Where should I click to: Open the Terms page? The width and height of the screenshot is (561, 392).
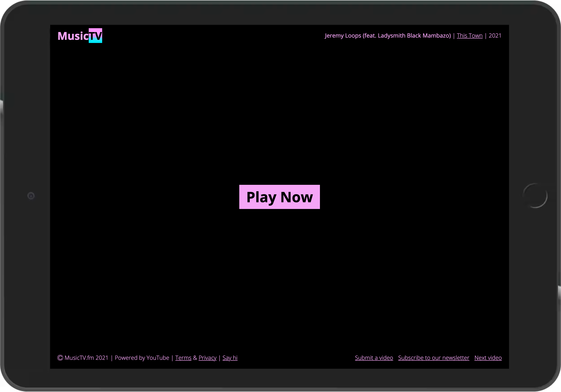click(x=183, y=358)
